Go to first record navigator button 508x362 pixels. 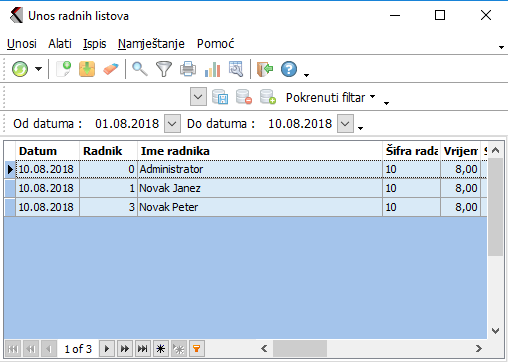(x=13, y=349)
